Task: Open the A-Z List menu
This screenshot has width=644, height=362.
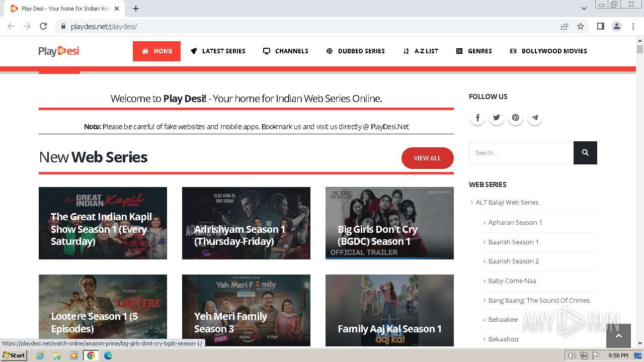Action: pyautogui.click(x=421, y=51)
